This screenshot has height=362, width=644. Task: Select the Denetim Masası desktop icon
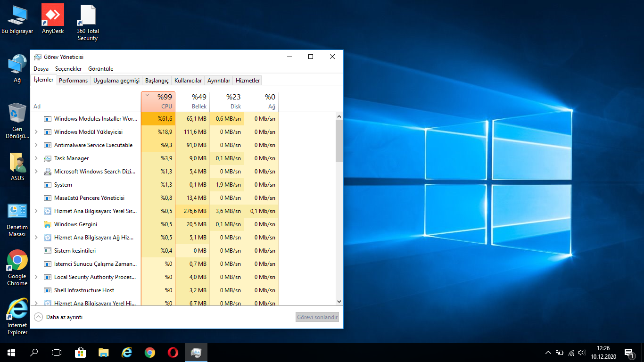coord(17,220)
